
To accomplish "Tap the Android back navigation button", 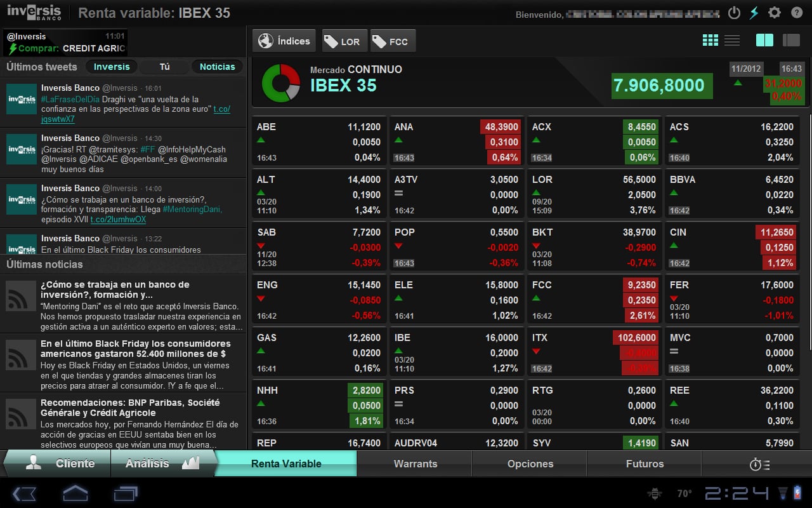I will 25,493.
